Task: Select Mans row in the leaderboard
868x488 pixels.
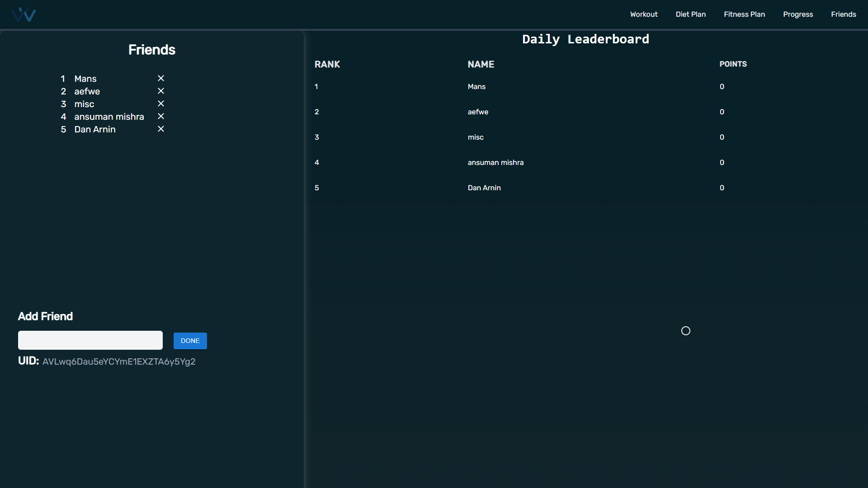Action: click(x=476, y=87)
